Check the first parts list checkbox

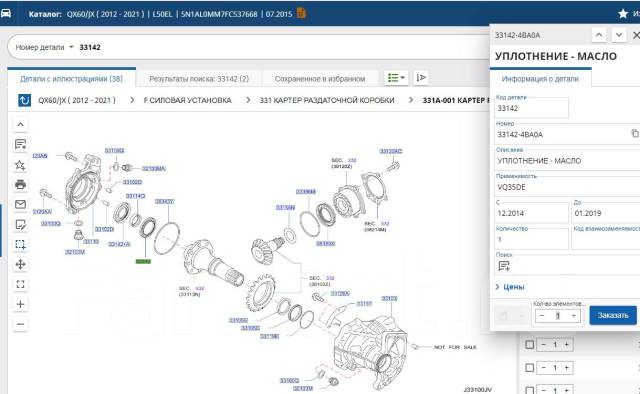tap(529, 345)
